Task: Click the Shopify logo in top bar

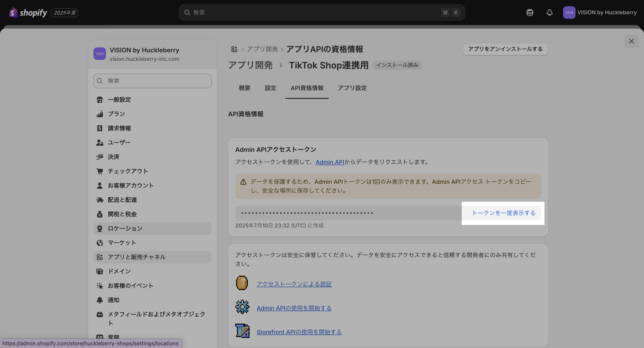Action: tap(28, 13)
